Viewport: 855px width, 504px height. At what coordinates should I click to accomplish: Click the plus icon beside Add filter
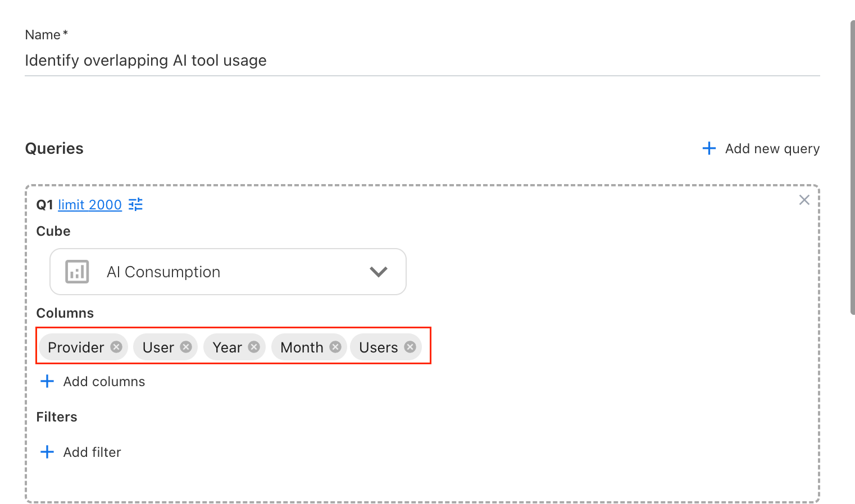[47, 452]
